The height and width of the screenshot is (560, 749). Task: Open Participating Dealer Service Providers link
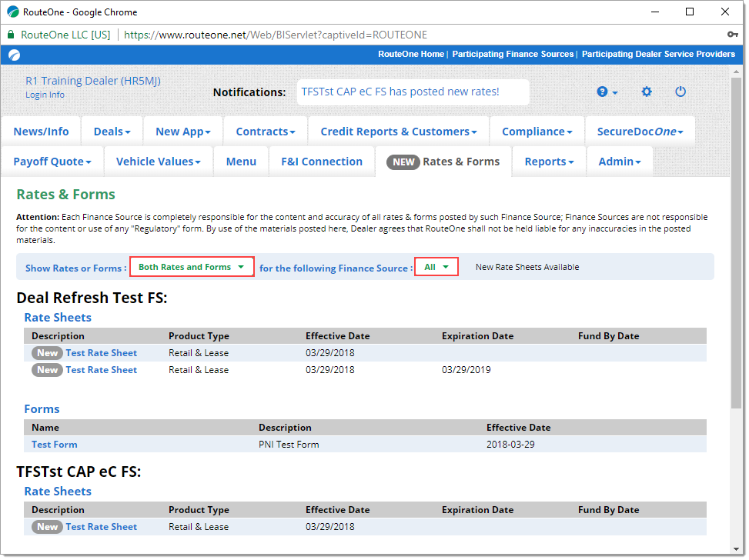point(658,54)
